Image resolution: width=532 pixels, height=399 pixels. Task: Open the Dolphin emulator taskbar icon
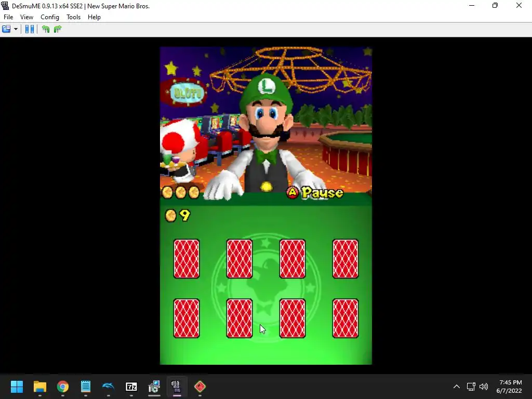108,387
